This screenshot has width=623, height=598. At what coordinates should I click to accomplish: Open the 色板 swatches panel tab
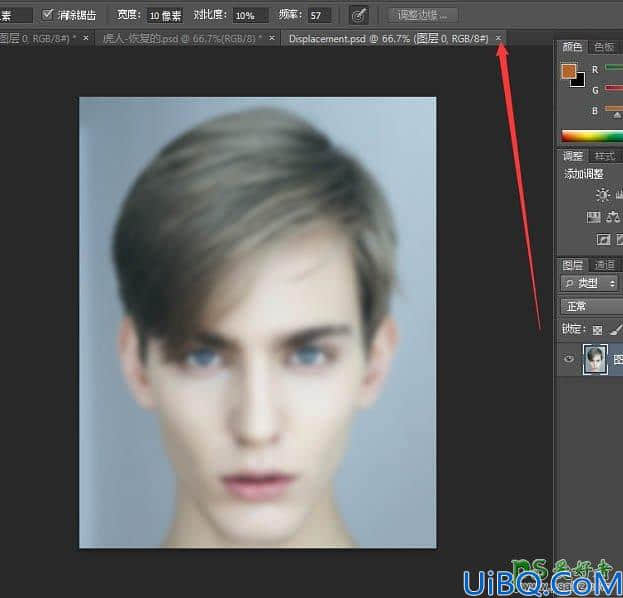tap(604, 47)
